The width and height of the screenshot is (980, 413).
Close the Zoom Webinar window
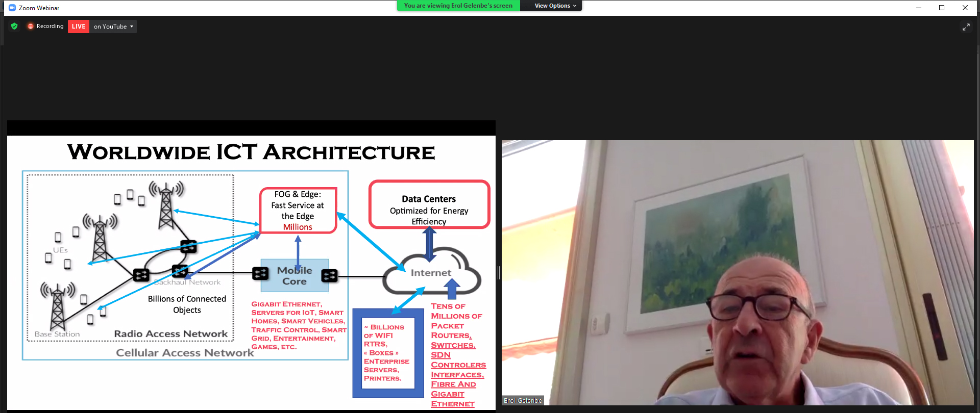965,8
